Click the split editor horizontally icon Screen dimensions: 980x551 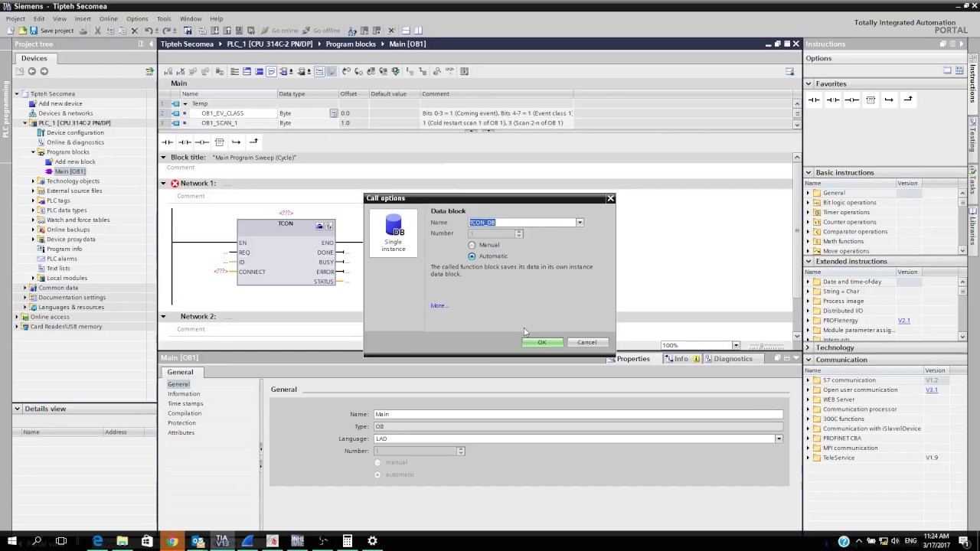point(406,31)
